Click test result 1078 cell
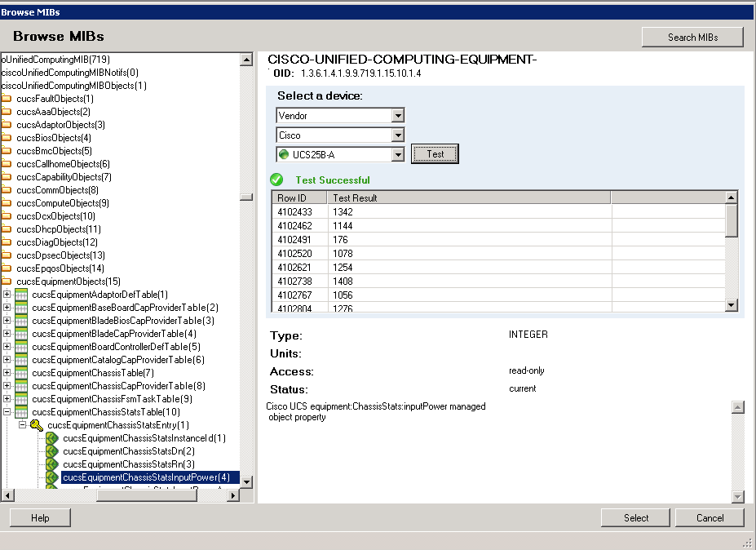 (470, 253)
